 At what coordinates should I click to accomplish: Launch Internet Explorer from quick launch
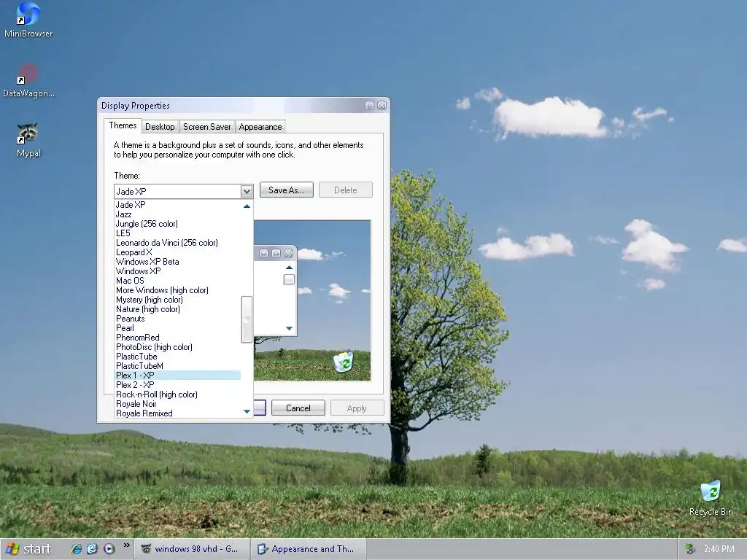pyautogui.click(x=76, y=549)
